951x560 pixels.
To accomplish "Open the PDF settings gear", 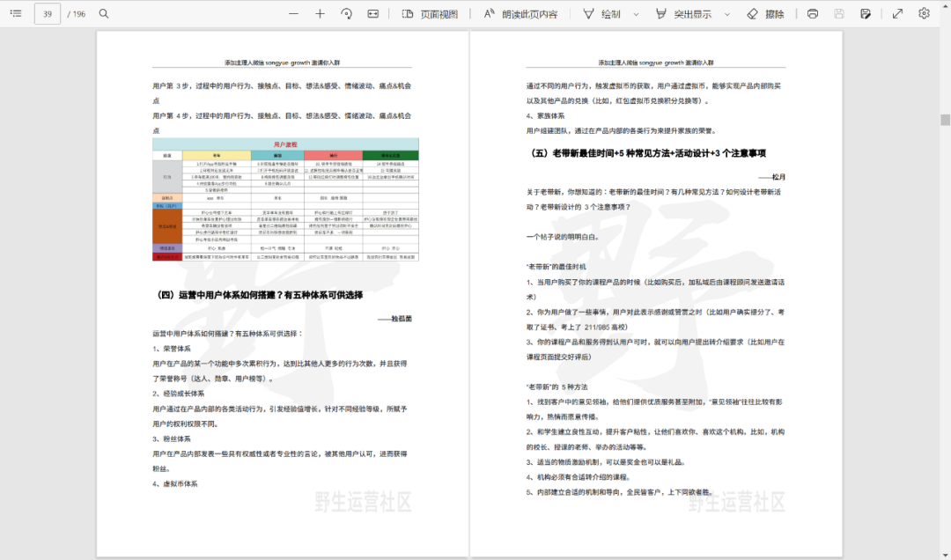I will [x=924, y=13].
